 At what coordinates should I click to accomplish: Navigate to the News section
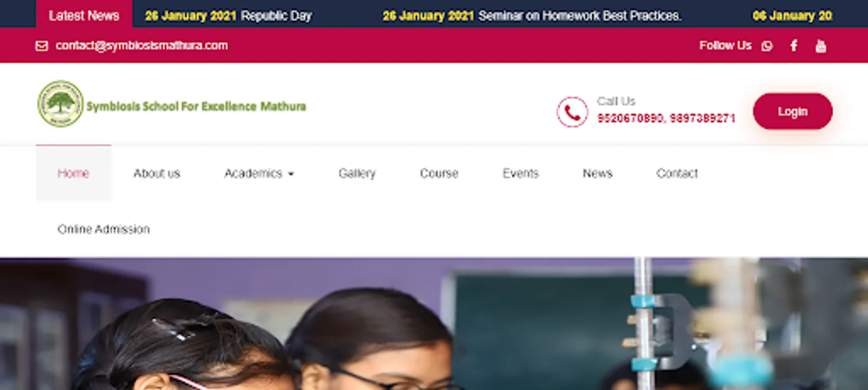point(597,173)
